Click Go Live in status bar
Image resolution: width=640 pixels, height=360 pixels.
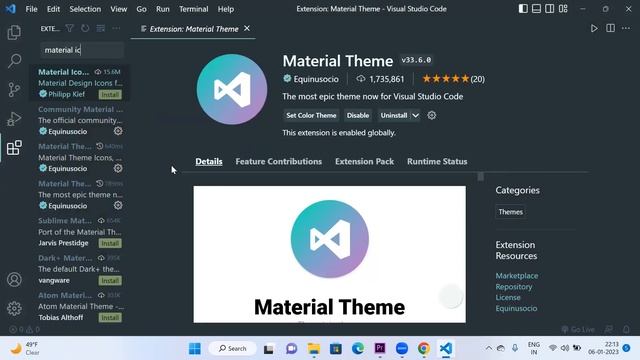pos(578,329)
